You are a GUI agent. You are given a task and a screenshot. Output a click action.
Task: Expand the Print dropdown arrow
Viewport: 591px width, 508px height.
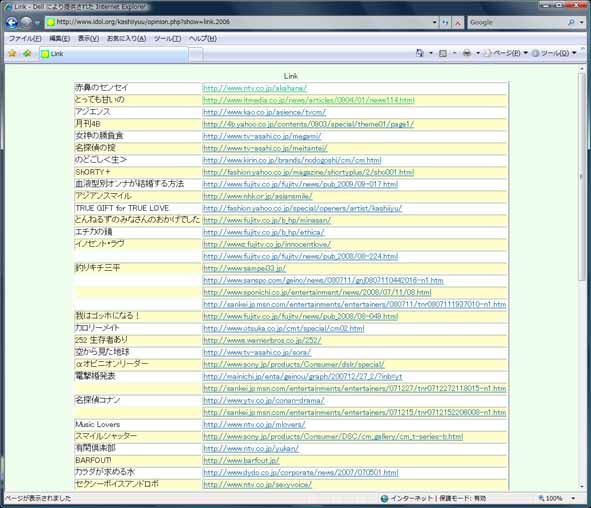coord(478,53)
